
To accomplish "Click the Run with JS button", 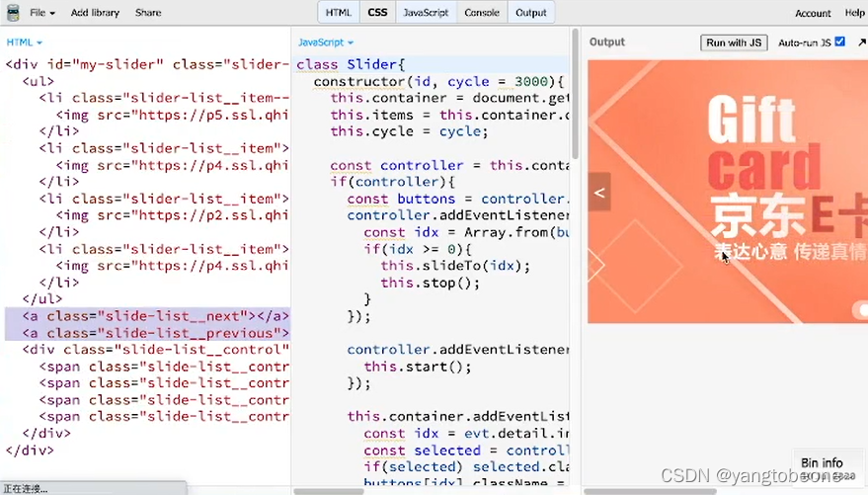I will (734, 42).
